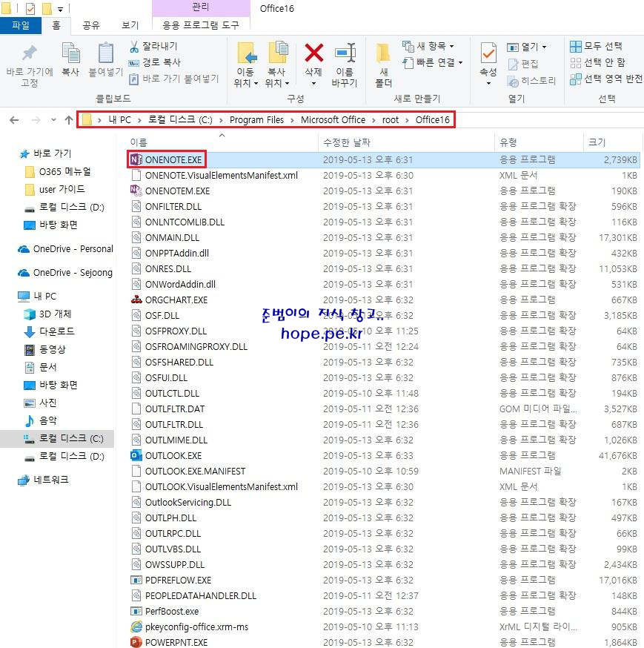Screen dimensions: 644x648
Task: Click 모두 선택 select all
Action: (596, 46)
